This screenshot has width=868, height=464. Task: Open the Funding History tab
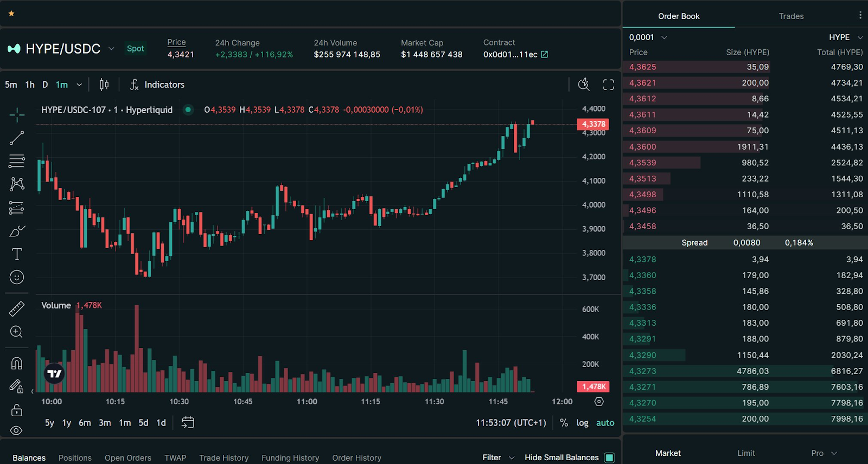tap(290, 458)
